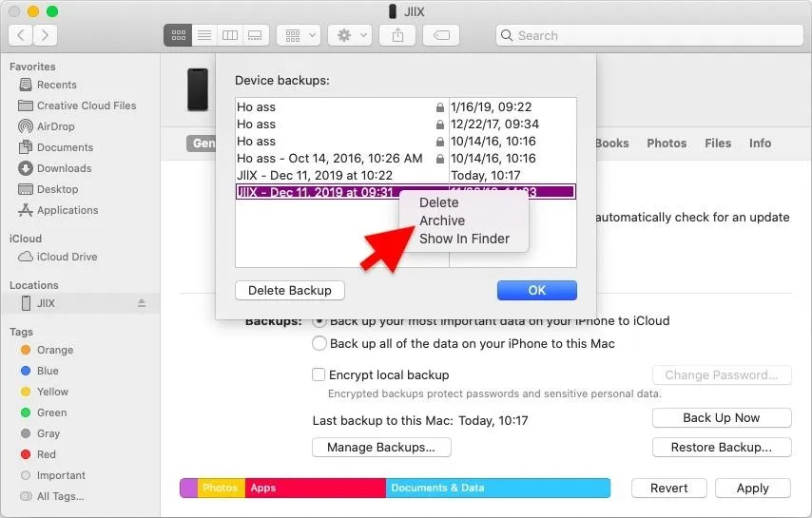Click the Apps segment of storage bar
812x518 pixels.
316,488
